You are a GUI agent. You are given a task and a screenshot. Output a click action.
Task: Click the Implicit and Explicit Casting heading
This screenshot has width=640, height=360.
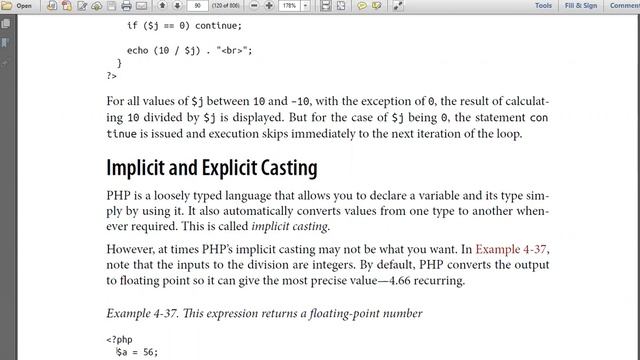point(212,168)
